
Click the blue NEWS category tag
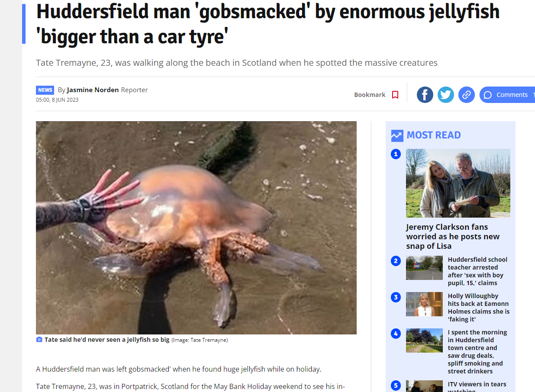click(x=45, y=90)
